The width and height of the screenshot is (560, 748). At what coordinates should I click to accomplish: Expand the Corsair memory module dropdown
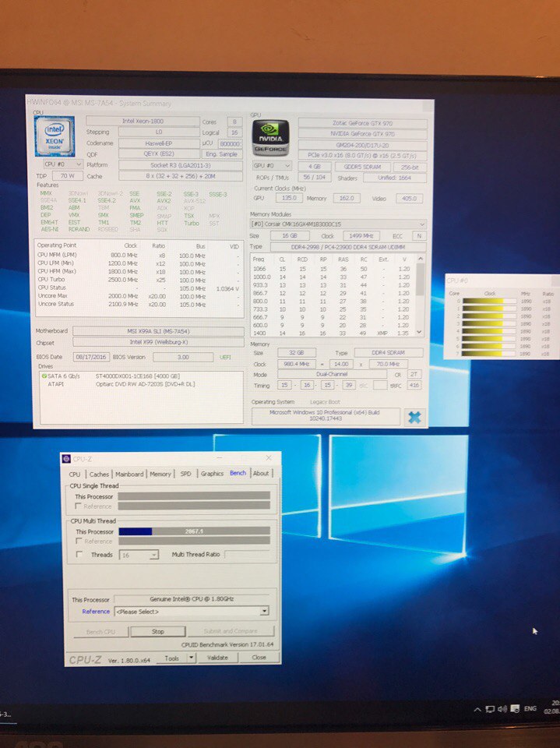click(x=338, y=224)
